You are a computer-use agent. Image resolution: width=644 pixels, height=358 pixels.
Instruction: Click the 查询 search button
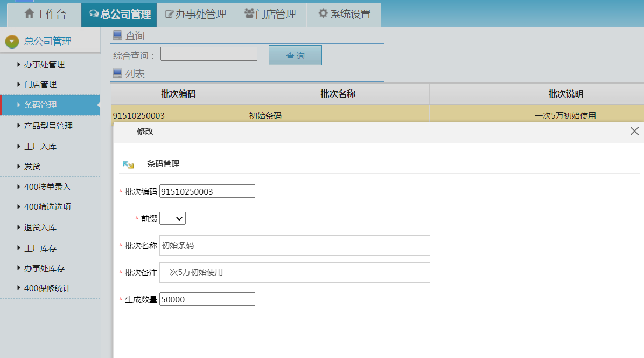(x=295, y=55)
